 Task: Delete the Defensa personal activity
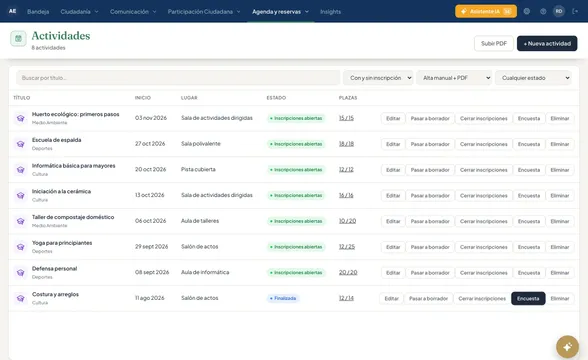(560, 273)
